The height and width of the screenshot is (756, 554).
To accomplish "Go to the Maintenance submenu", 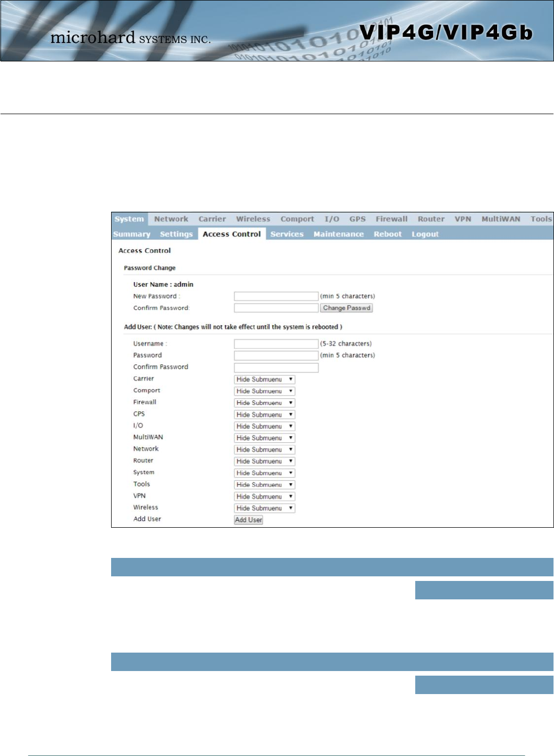I will coord(338,234).
